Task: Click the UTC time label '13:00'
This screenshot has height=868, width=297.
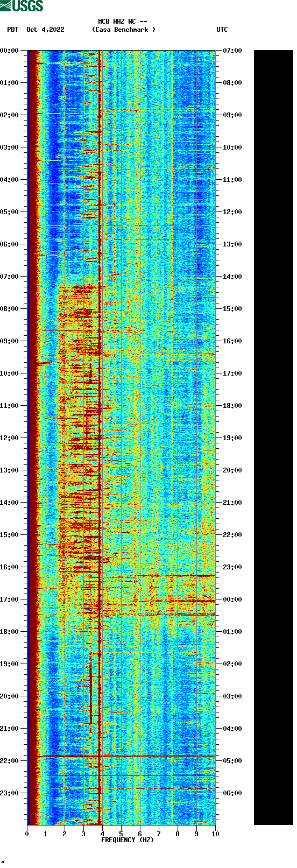Action: pos(232,244)
